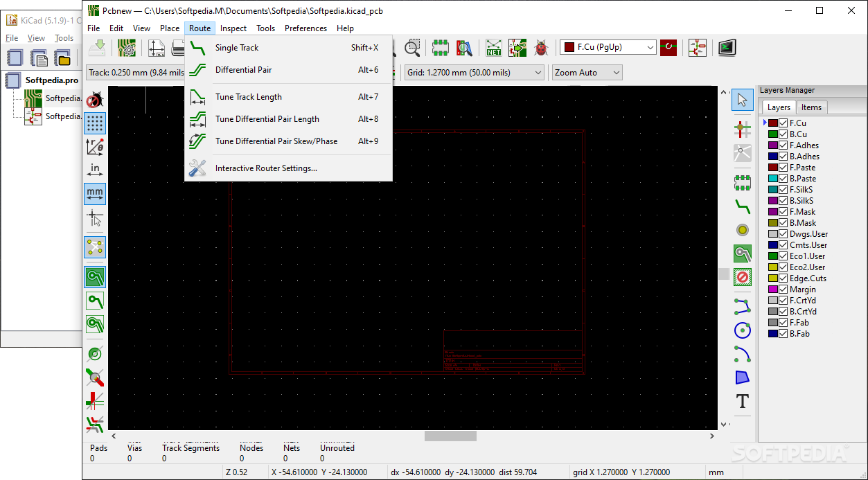Switch units to inches
The image size is (868, 480).
click(95, 170)
